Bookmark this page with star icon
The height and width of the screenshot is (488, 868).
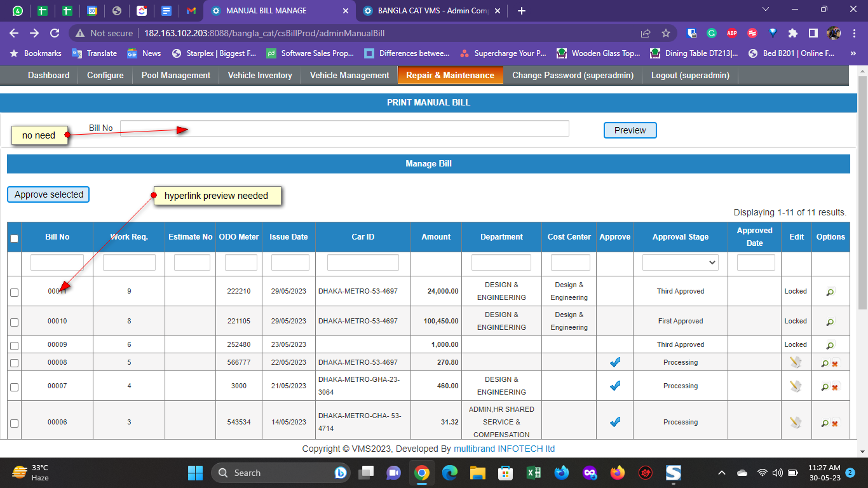(x=666, y=33)
